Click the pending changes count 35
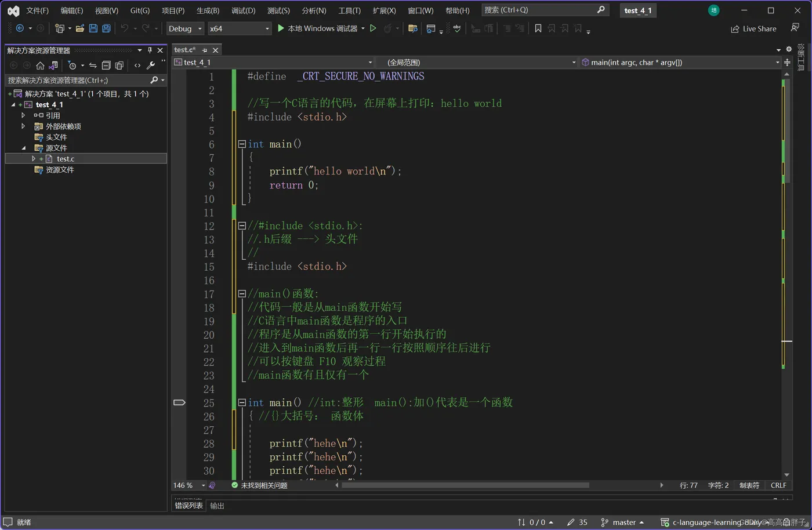 (x=577, y=522)
